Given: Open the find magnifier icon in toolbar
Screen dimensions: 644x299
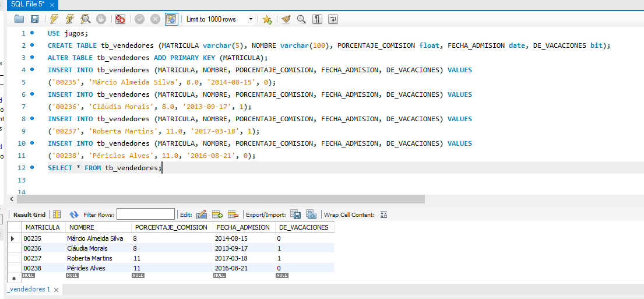Looking at the screenshot, I should [x=301, y=19].
